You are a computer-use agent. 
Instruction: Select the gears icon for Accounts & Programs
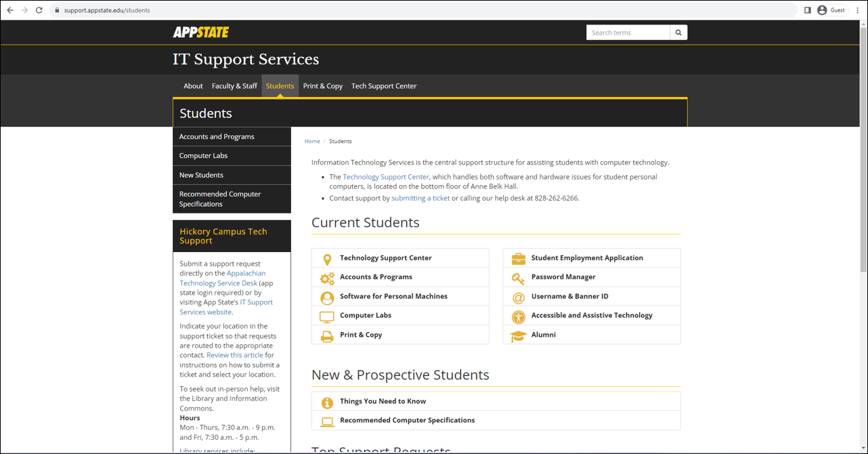coord(327,278)
